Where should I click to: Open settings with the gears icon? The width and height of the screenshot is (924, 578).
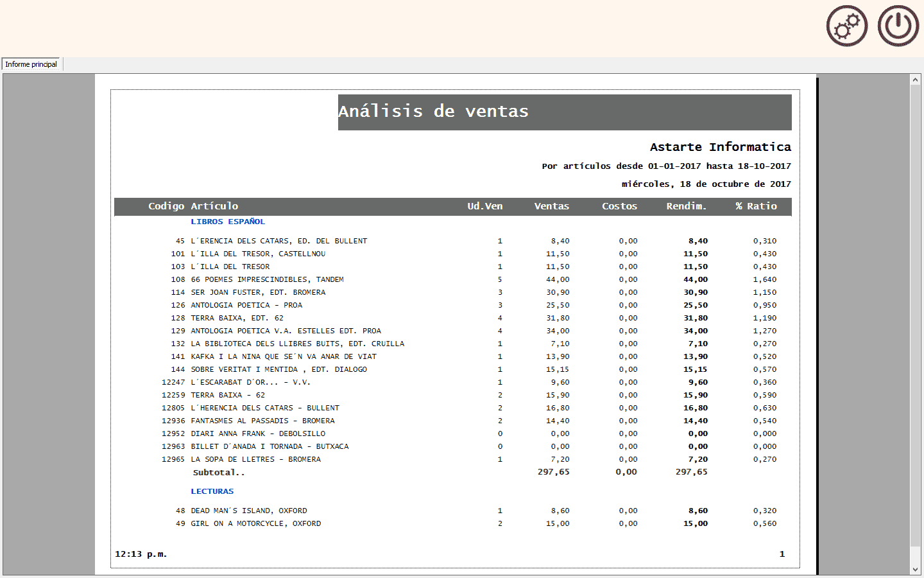(846, 26)
